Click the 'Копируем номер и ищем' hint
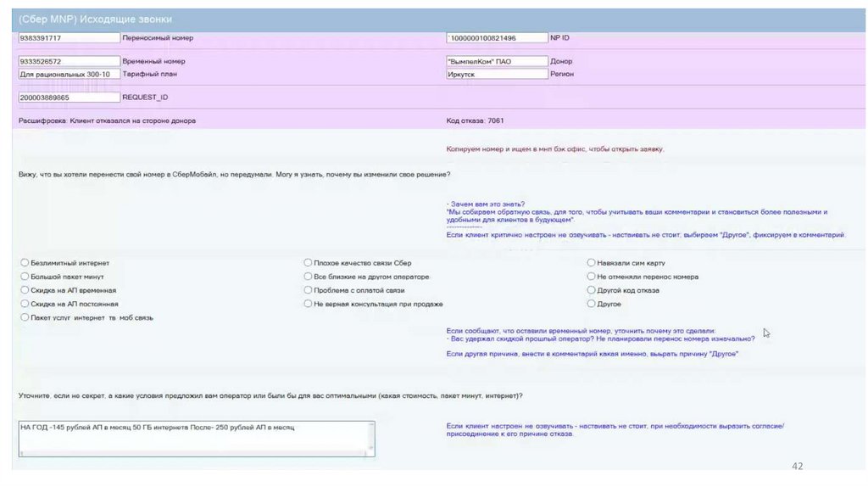The height and width of the screenshot is (487, 868). 554,149
